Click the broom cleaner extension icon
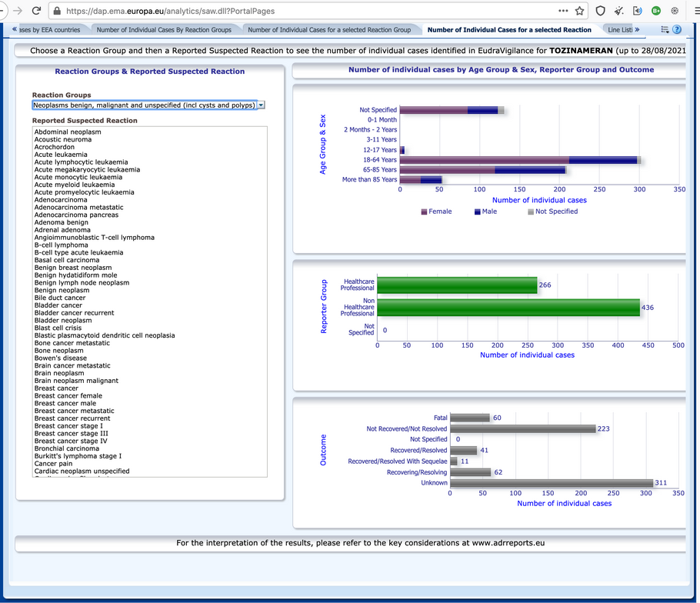This screenshot has height=603, width=700. click(618, 11)
